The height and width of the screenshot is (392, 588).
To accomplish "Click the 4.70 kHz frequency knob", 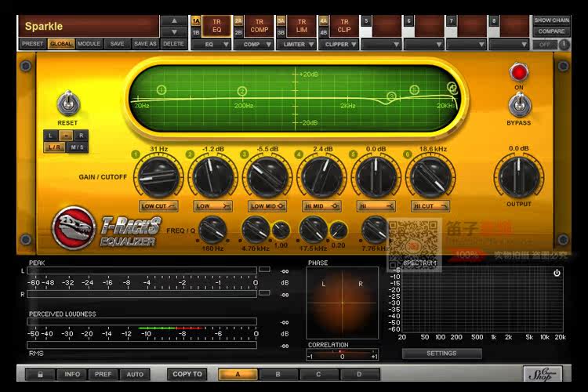I will click(256, 230).
